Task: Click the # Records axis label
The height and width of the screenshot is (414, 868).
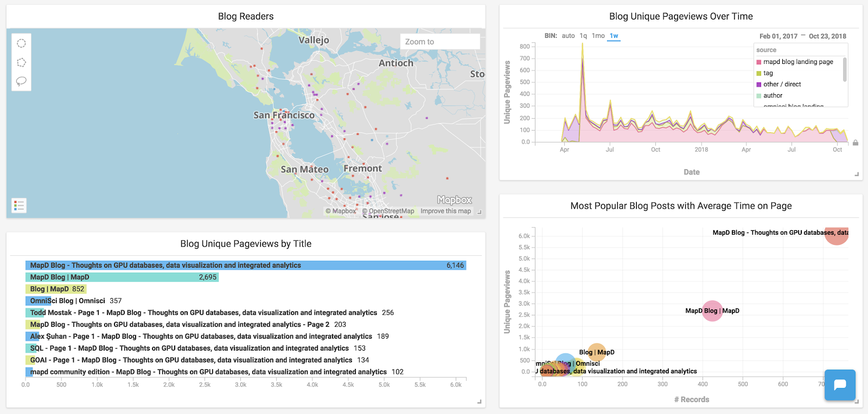Action: coord(692,400)
